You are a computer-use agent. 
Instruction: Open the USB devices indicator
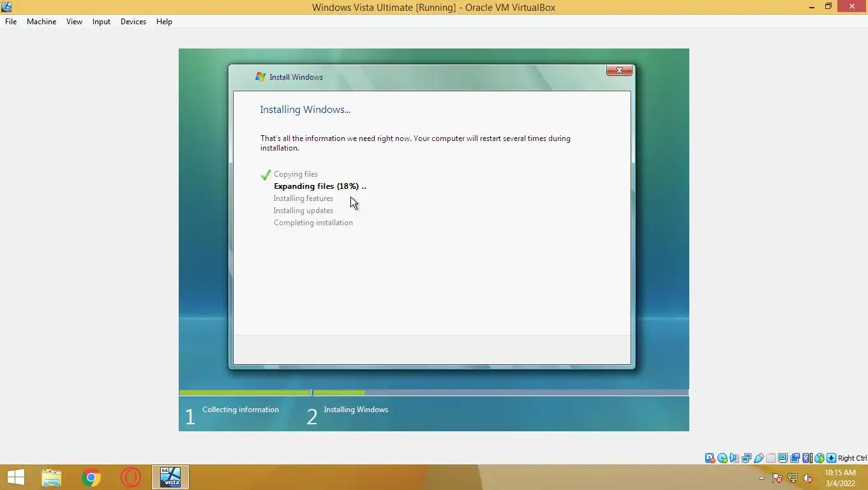759,458
